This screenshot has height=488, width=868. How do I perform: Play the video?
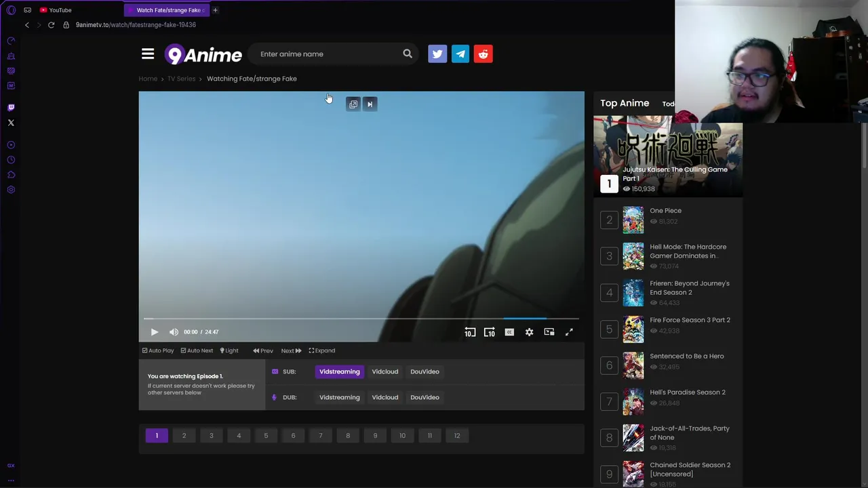[x=155, y=332]
